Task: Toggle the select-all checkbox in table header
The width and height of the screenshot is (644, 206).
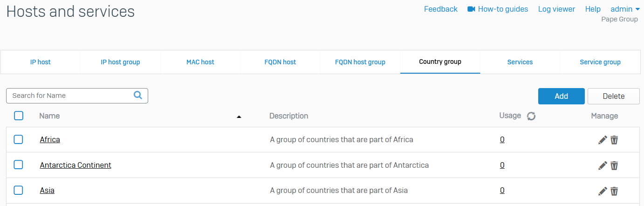Action: pos(19,116)
